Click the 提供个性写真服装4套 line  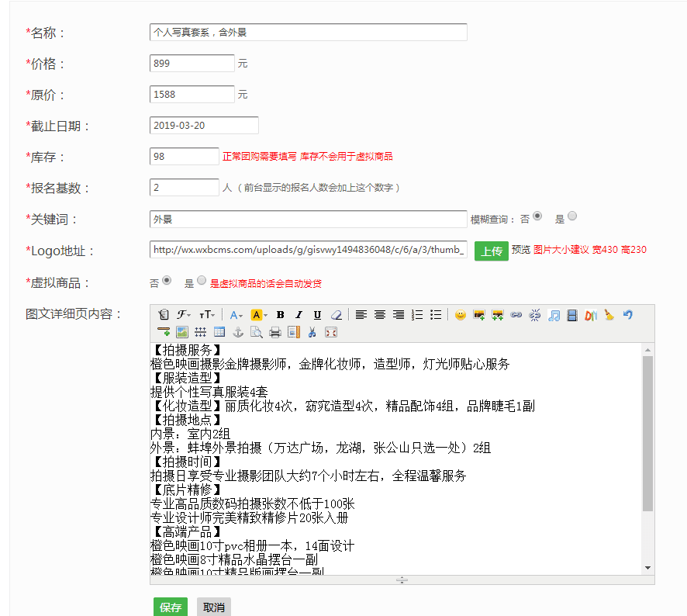click(209, 392)
